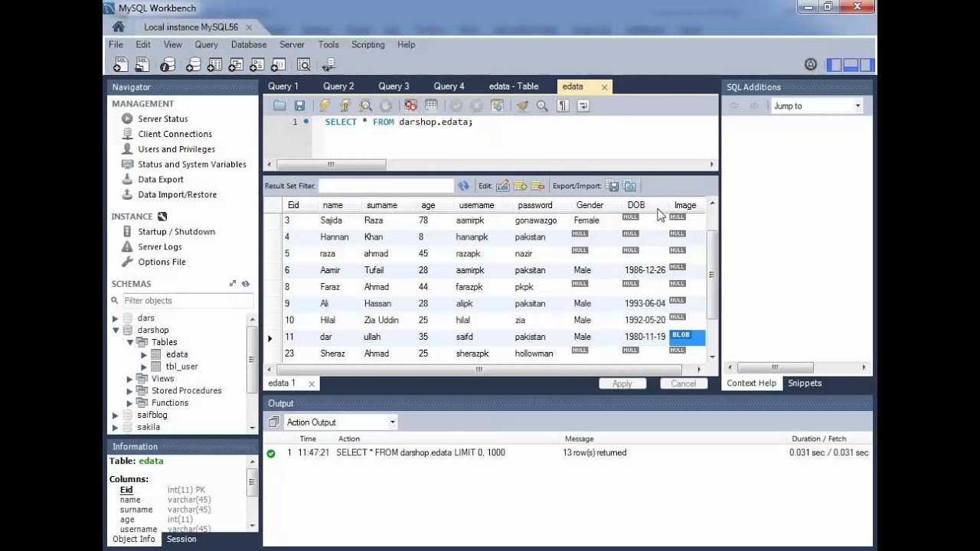Expand the tbl_user table node
Image resolution: width=980 pixels, height=551 pixels.
(x=144, y=367)
